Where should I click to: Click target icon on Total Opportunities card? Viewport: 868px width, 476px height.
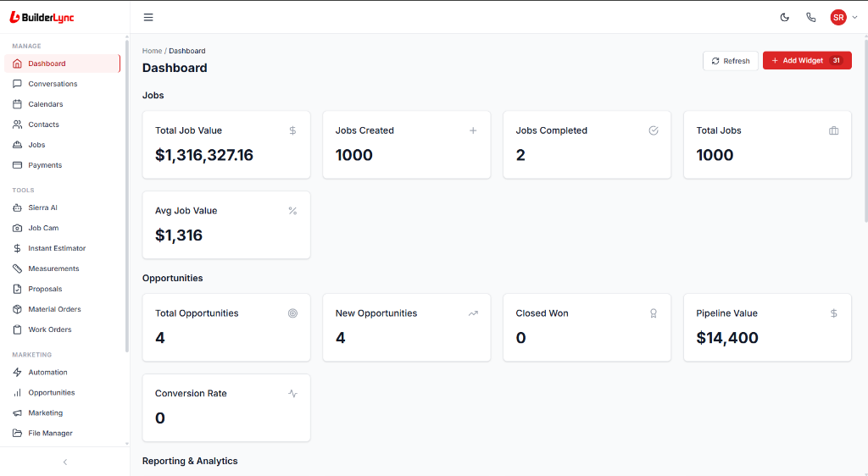292,313
